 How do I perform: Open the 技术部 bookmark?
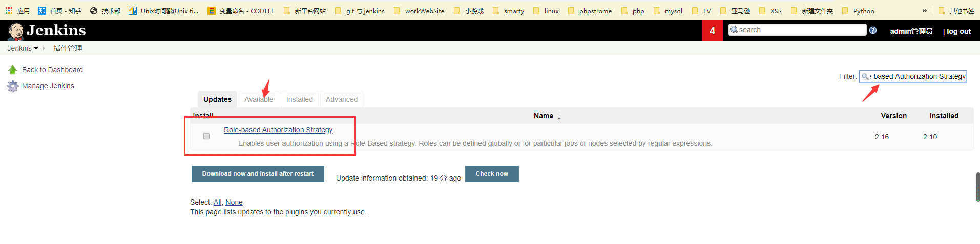(105, 11)
